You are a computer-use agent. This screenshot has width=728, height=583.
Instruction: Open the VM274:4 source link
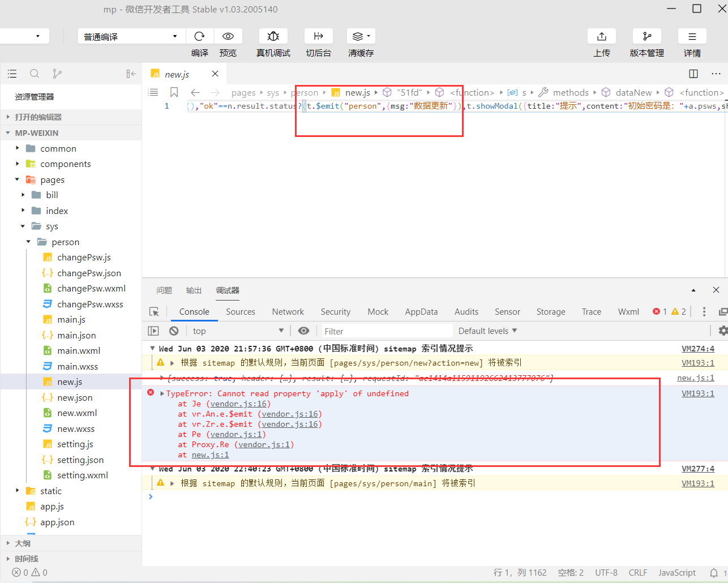click(698, 349)
